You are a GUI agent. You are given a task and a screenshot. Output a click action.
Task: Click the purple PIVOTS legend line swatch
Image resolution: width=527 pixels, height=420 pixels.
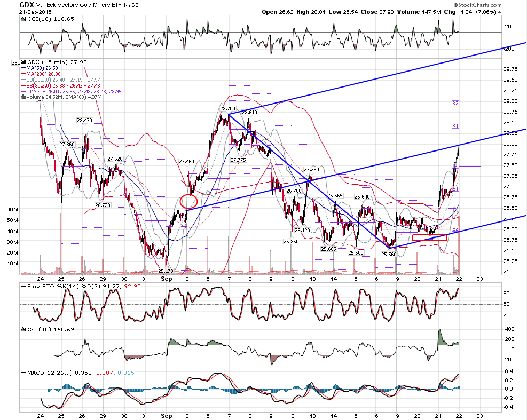pyautogui.click(x=23, y=91)
